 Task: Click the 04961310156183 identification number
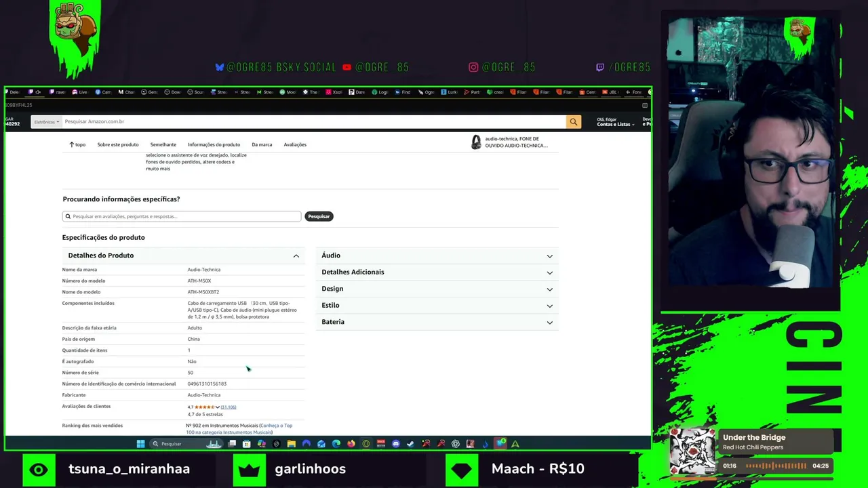pos(207,384)
